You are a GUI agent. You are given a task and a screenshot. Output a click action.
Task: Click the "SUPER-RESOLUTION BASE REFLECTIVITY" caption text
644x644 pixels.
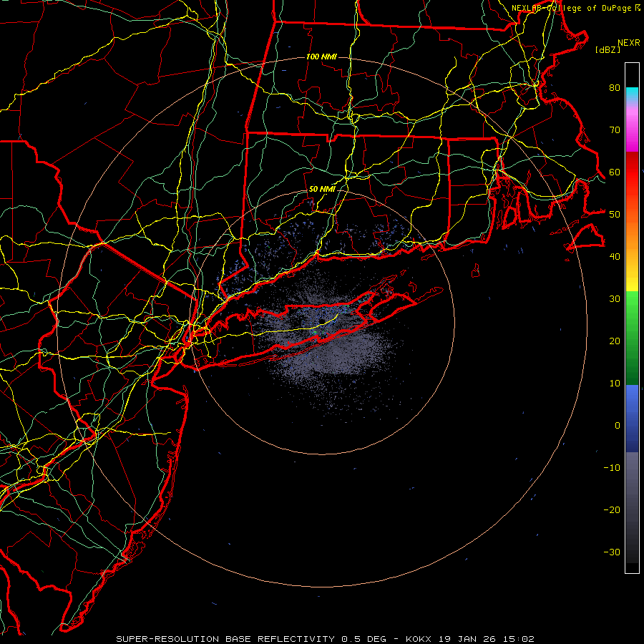[x=225, y=639]
